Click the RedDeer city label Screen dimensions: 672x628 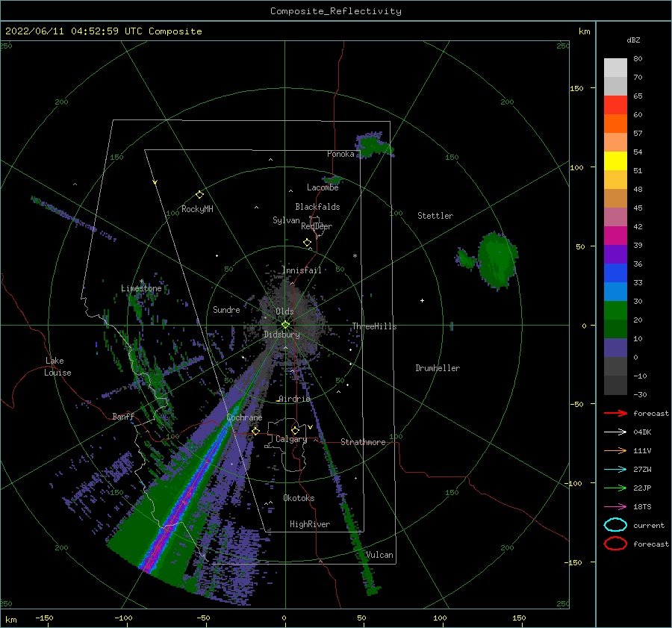pyautogui.click(x=317, y=226)
